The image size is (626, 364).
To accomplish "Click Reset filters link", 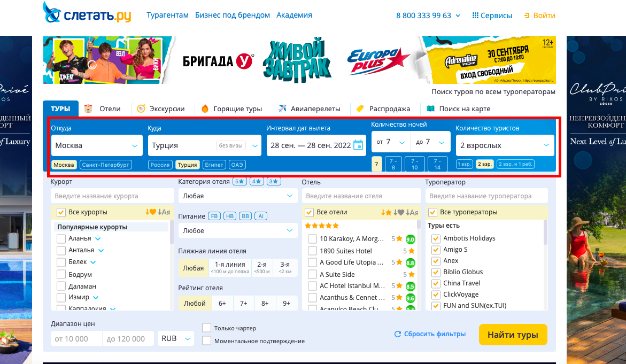I will (x=435, y=334).
